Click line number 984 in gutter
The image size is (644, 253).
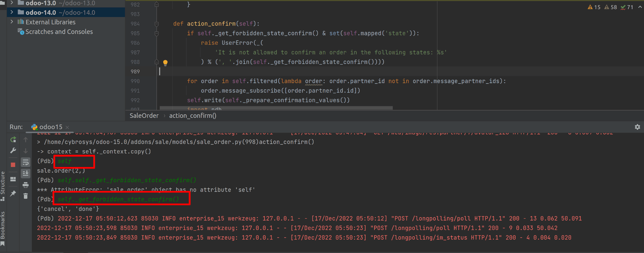tap(135, 24)
